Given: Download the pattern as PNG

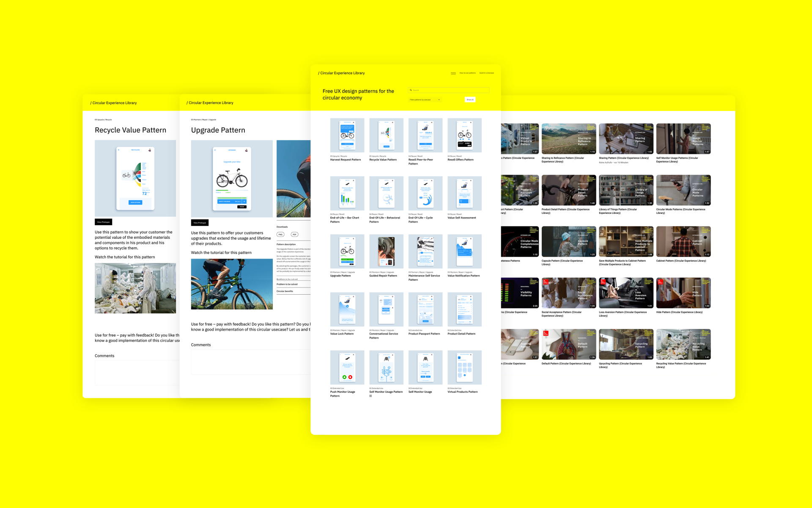Looking at the screenshot, I should 280,235.
